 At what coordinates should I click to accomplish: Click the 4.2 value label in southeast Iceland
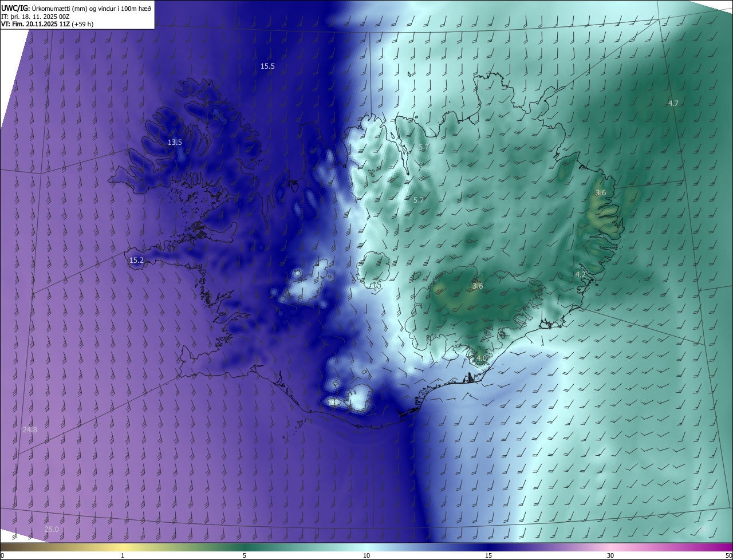(580, 275)
